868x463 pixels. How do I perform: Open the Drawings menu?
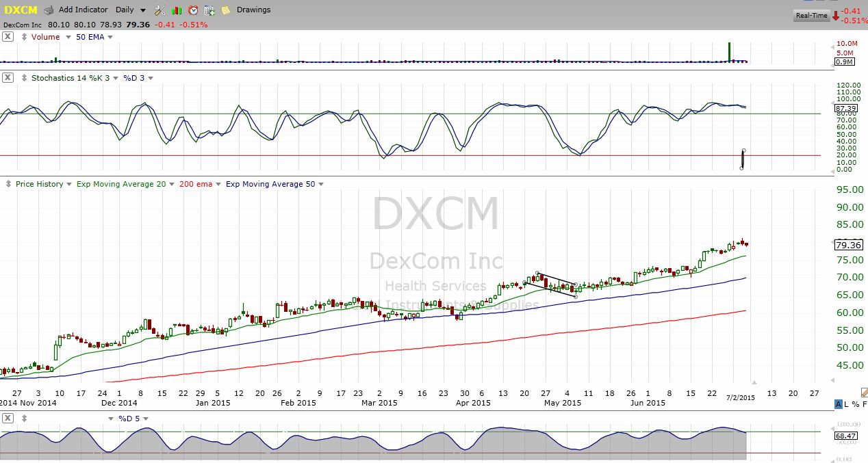point(253,10)
